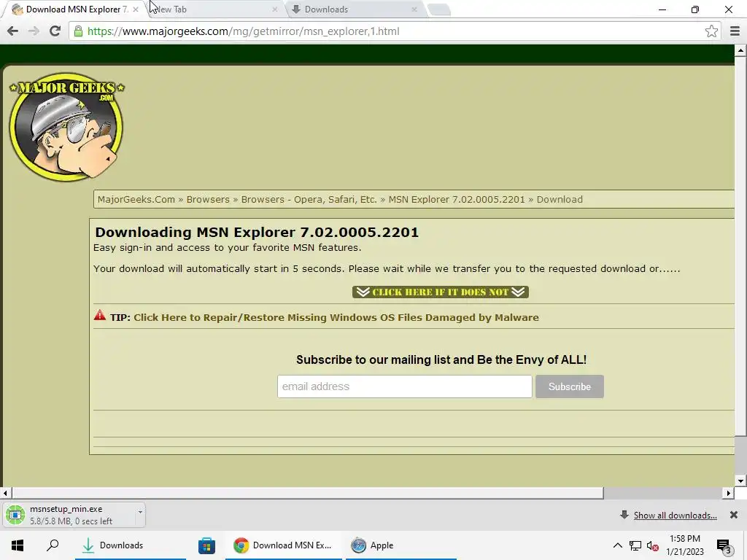Open the taskbar clock and date

point(684,545)
